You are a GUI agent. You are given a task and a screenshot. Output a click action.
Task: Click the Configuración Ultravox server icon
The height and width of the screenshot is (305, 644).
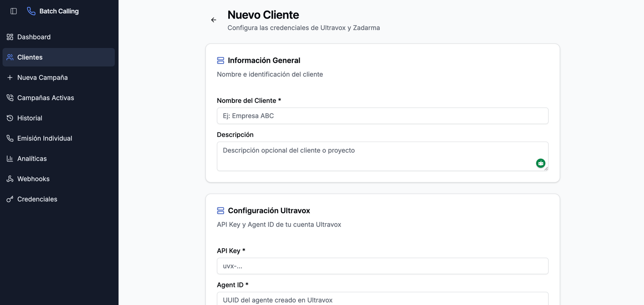click(x=221, y=211)
